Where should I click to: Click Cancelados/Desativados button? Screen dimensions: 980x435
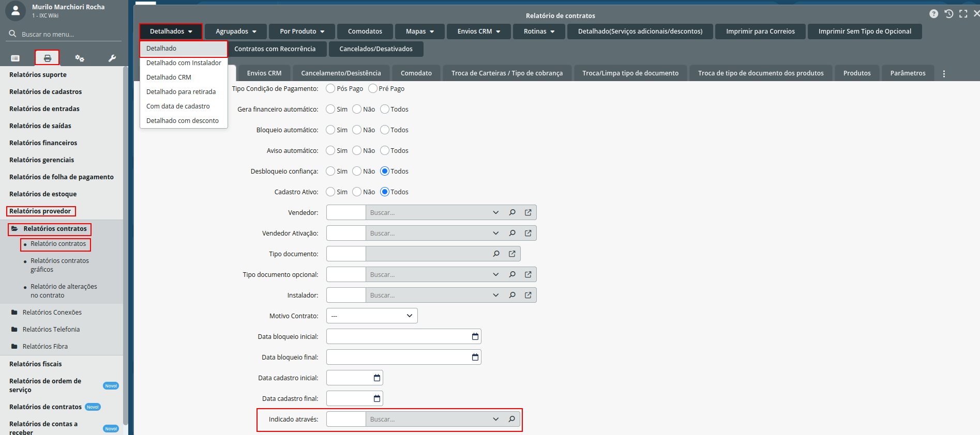[376, 49]
